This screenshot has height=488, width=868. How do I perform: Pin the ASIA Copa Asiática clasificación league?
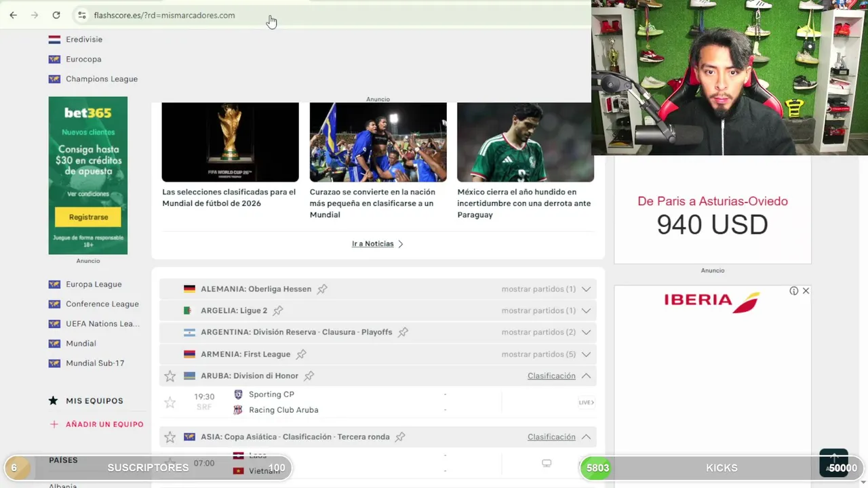tap(400, 436)
